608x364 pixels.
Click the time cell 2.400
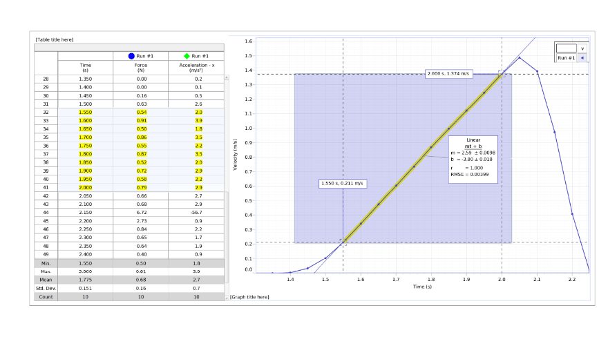tap(85, 254)
